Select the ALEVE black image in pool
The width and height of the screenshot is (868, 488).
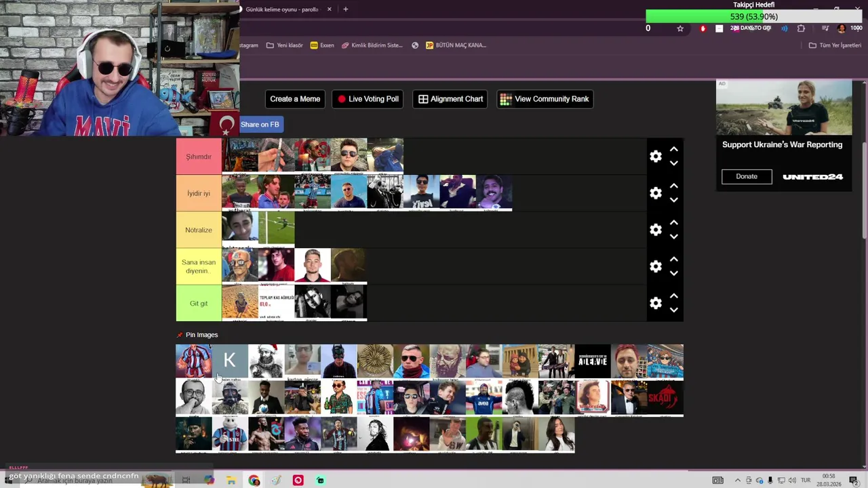pyautogui.click(x=593, y=361)
